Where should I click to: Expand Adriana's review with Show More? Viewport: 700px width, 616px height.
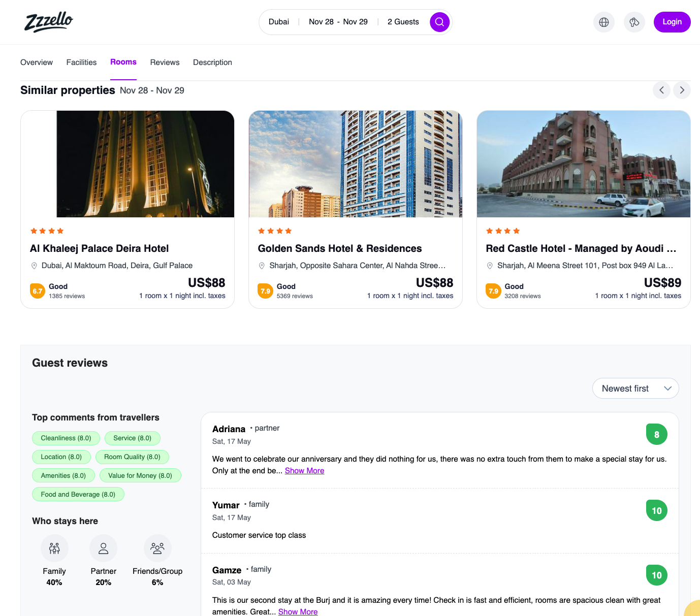pos(304,471)
